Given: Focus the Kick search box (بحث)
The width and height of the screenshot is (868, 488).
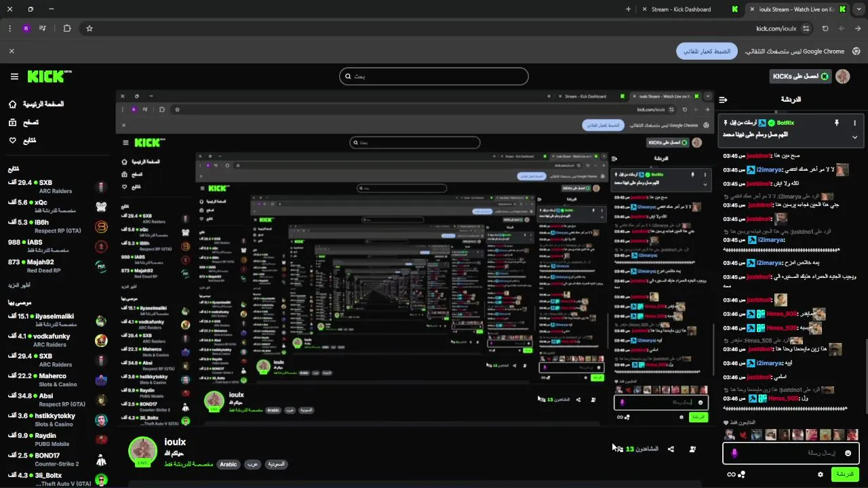Looking at the screenshot, I should click(434, 77).
